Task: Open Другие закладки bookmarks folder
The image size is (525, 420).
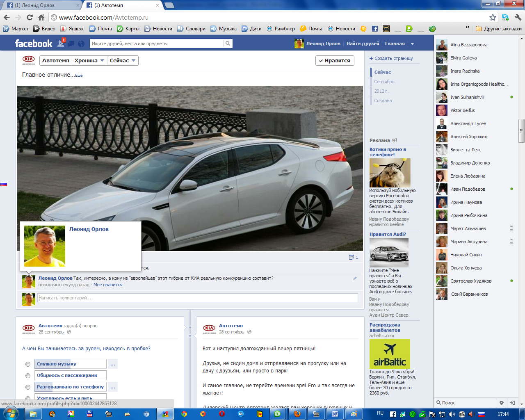Action: pos(499,29)
